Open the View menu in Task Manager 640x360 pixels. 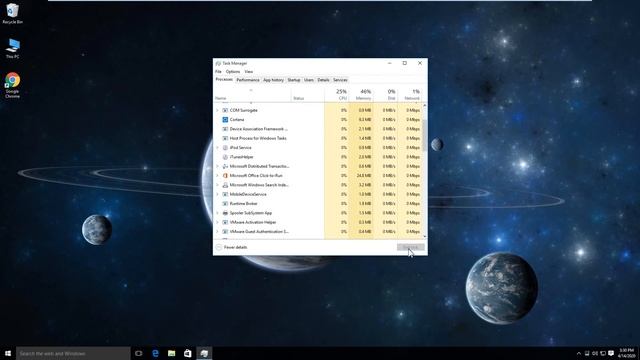tap(249, 72)
